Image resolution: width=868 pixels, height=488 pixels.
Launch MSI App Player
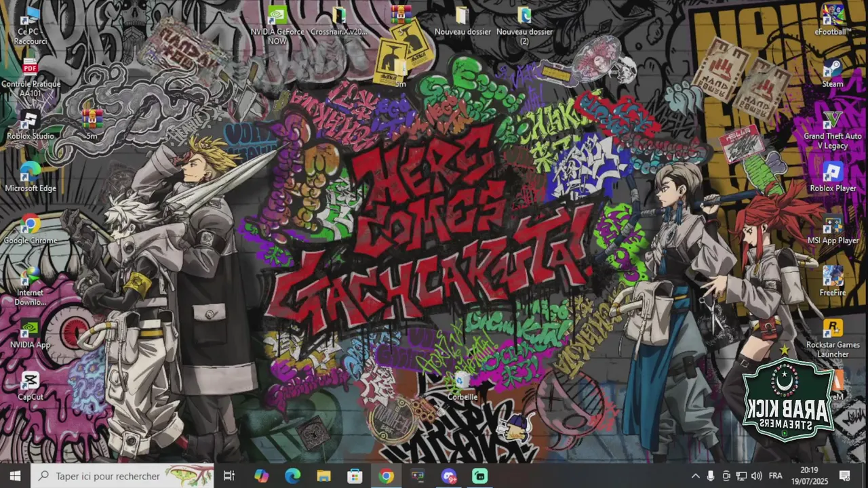[x=833, y=230]
